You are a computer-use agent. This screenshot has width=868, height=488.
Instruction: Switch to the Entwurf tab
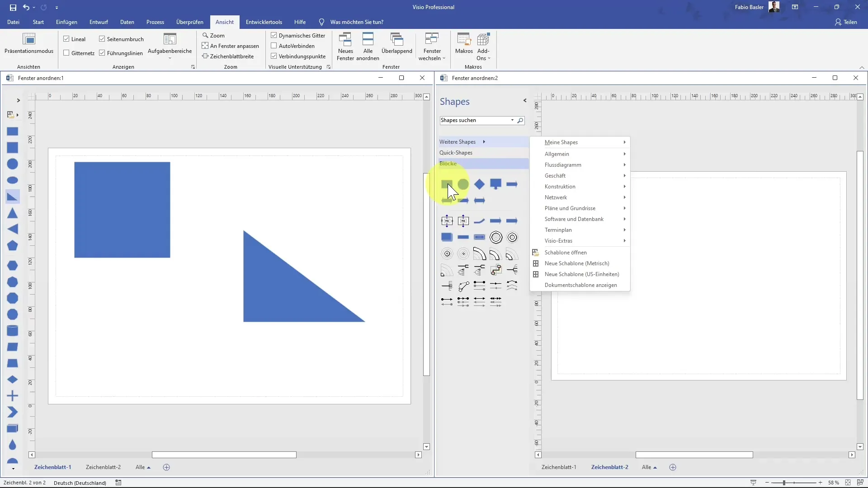click(99, 22)
